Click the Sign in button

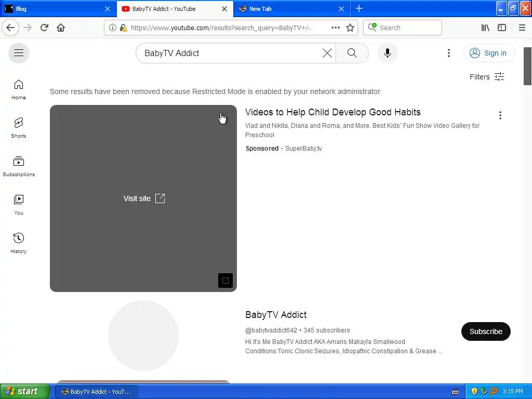[x=489, y=53]
